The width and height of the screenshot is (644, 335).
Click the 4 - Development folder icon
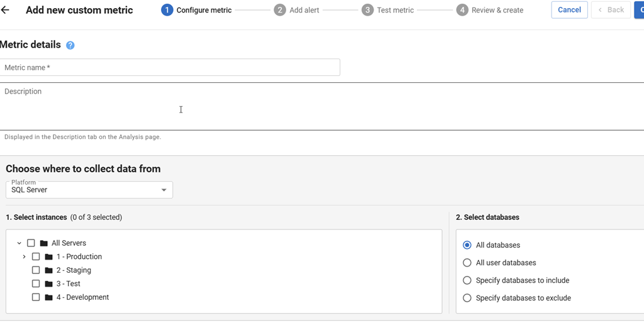tap(49, 297)
